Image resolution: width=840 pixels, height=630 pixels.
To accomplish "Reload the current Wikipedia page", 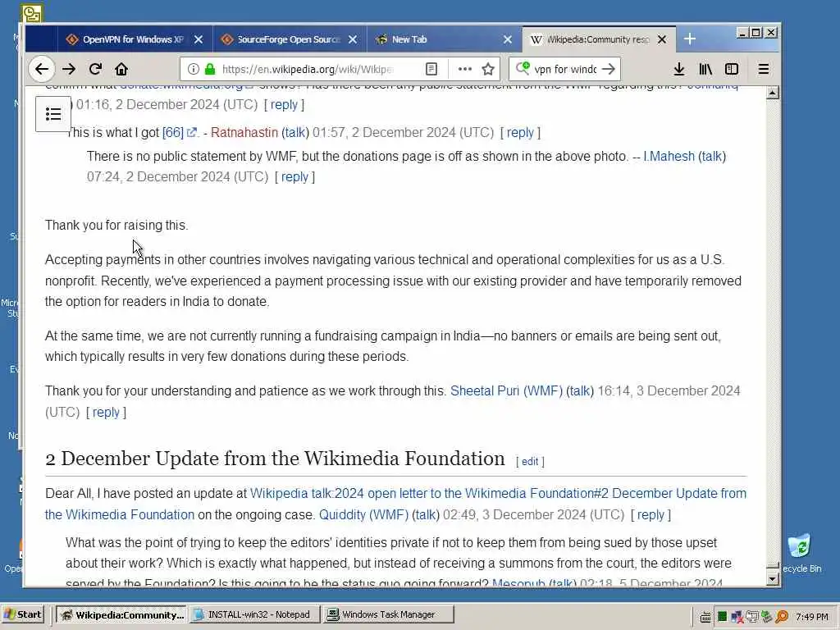I will click(95, 69).
